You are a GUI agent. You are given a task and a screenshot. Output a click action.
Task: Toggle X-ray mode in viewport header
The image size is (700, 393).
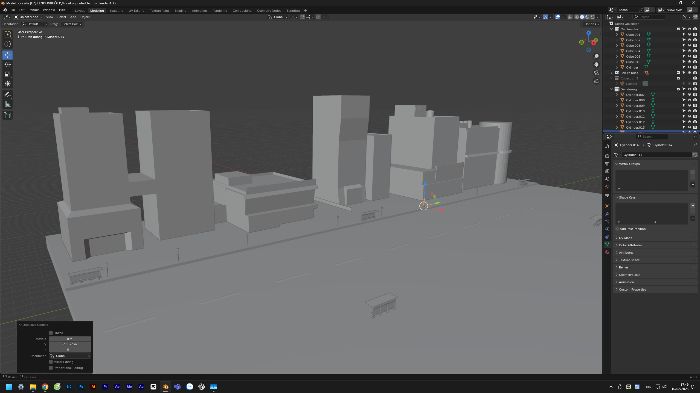point(570,17)
